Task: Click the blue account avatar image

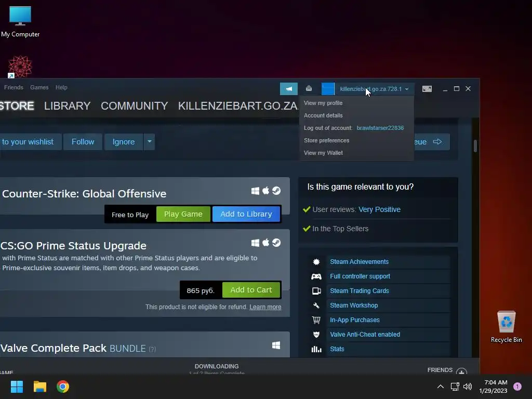Action: click(x=328, y=89)
